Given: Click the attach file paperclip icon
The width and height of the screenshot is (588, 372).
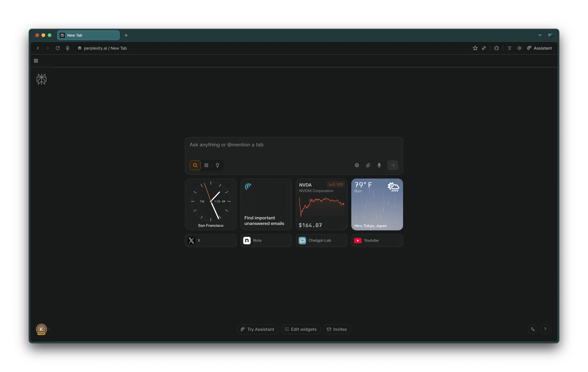Looking at the screenshot, I should click(x=368, y=165).
